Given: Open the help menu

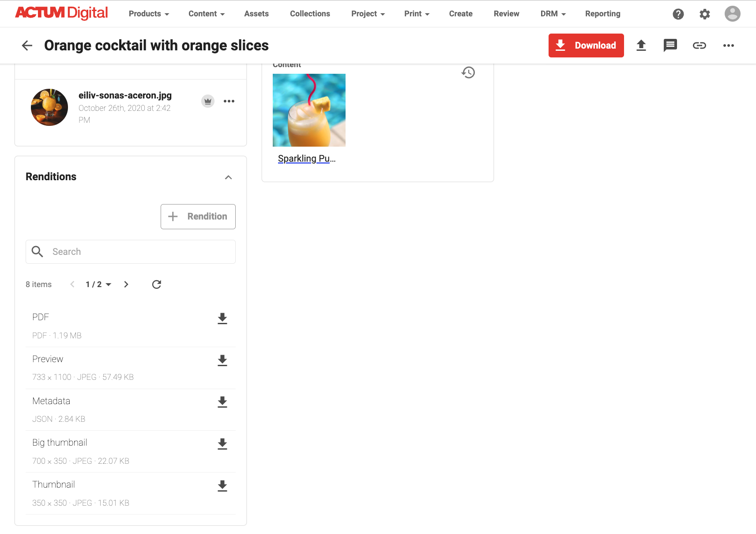Looking at the screenshot, I should coord(678,14).
